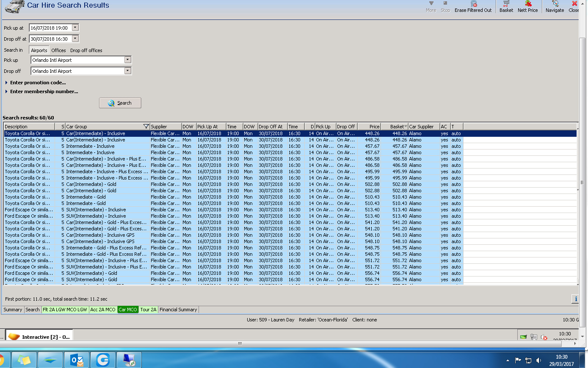Viewport: 588px width, 368px height.
Task: Open the sticky notes taskbar icon
Action: tap(24, 360)
